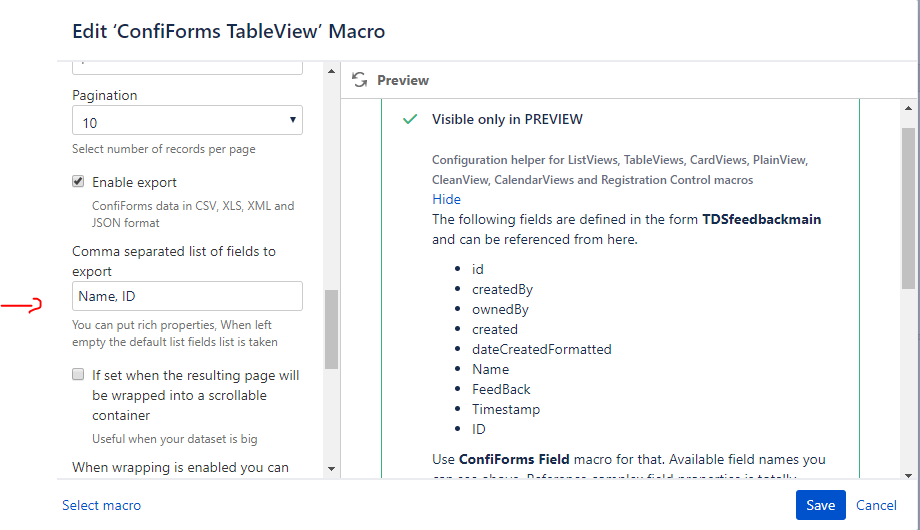The image size is (920, 530).
Task: Click the bold 'ConfiForms Field' text
Action: click(x=514, y=459)
